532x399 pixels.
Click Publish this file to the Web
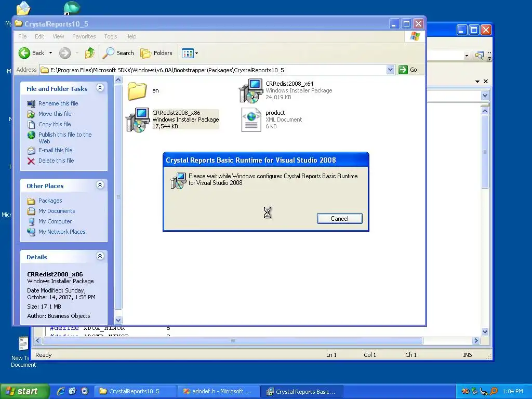(x=65, y=138)
